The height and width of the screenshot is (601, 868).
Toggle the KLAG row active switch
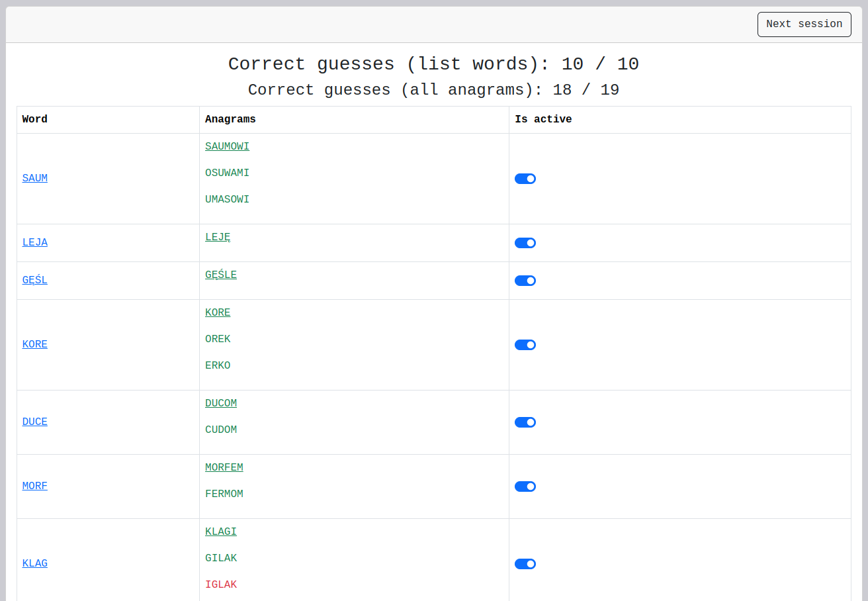[525, 564]
